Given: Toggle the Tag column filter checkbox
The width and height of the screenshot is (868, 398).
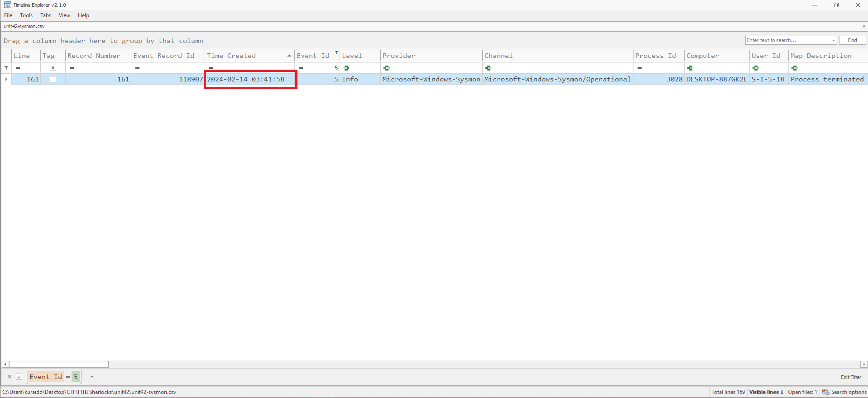Looking at the screenshot, I should [53, 68].
